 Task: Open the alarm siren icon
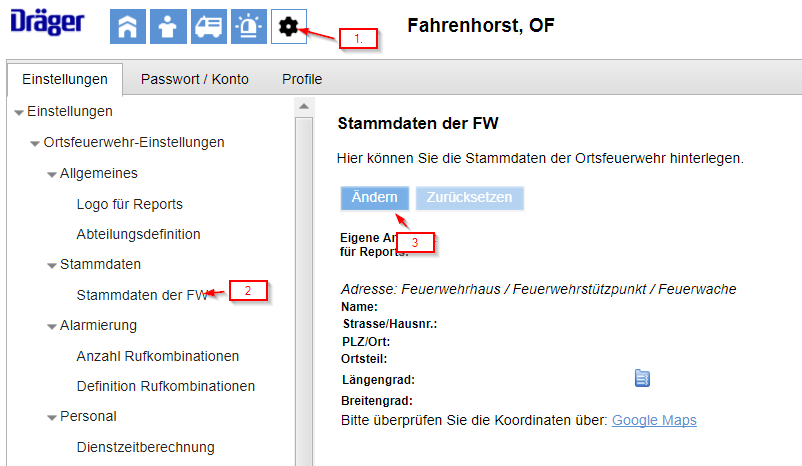pos(247,27)
